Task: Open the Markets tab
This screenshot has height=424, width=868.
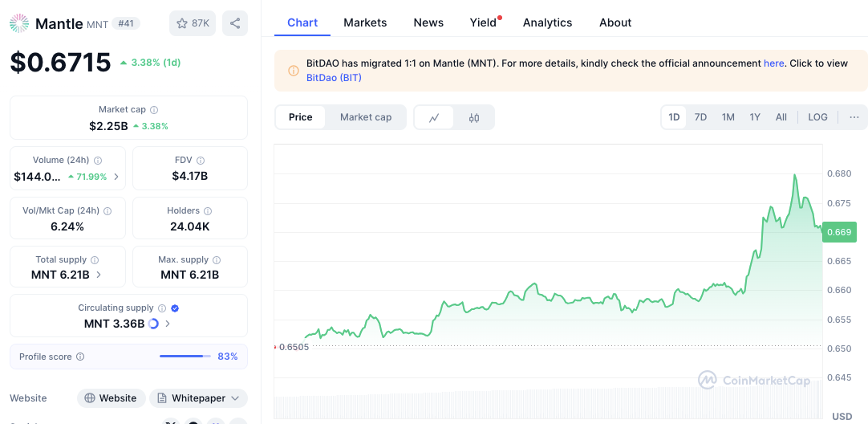Action: [x=365, y=22]
